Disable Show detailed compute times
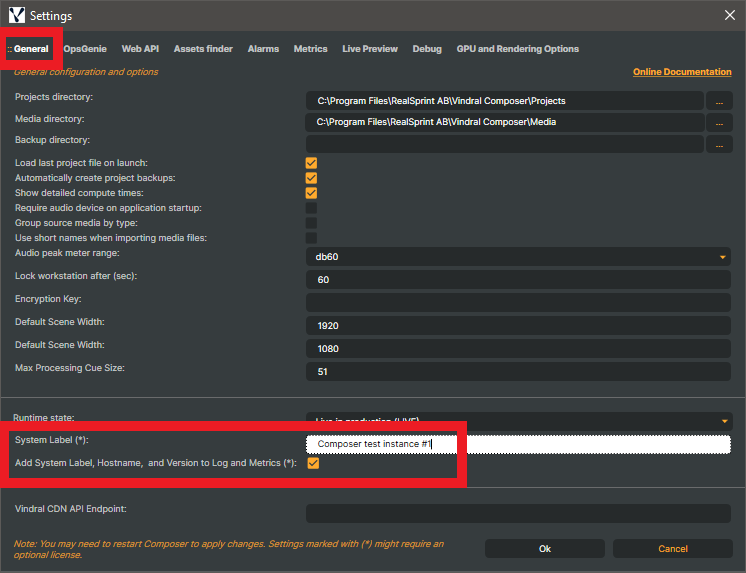746x573 pixels. pyautogui.click(x=311, y=193)
